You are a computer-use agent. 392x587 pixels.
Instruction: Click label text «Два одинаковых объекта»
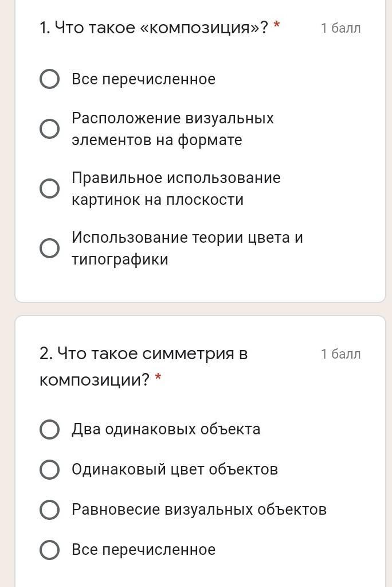[166, 429]
